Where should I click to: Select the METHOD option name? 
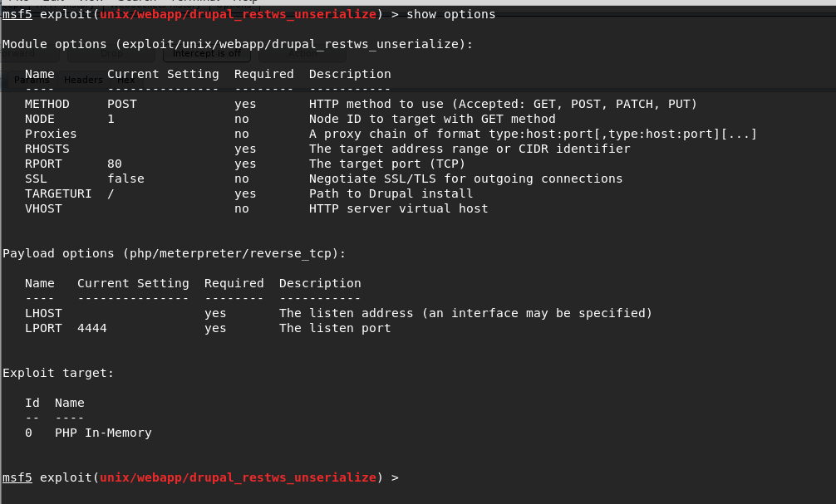[x=47, y=105]
